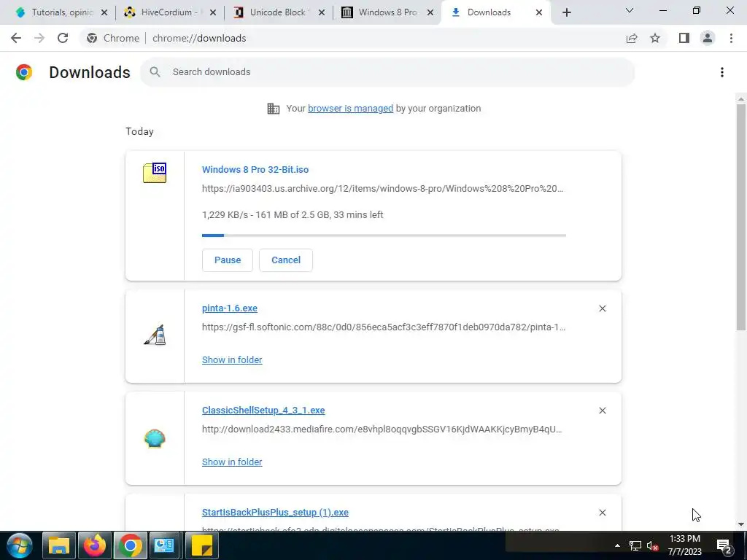
Task: Click the Chrome site info chip
Action: (113, 38)
